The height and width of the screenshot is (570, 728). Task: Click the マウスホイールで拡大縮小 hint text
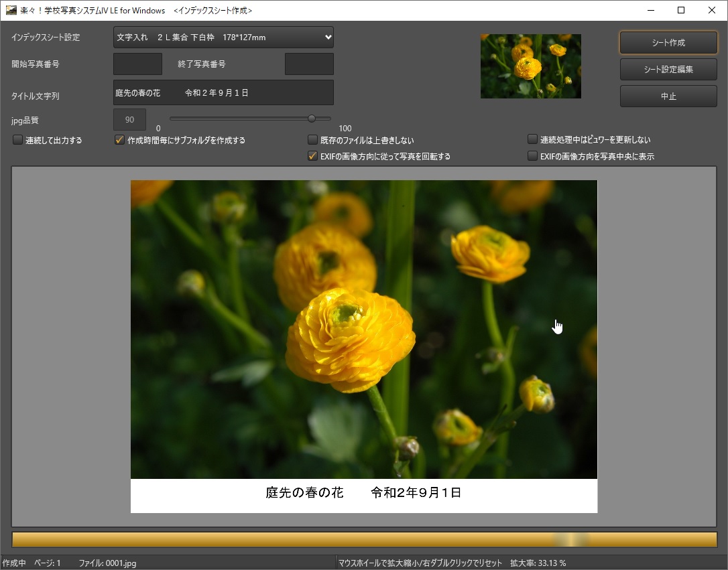(x=420, y=563)
